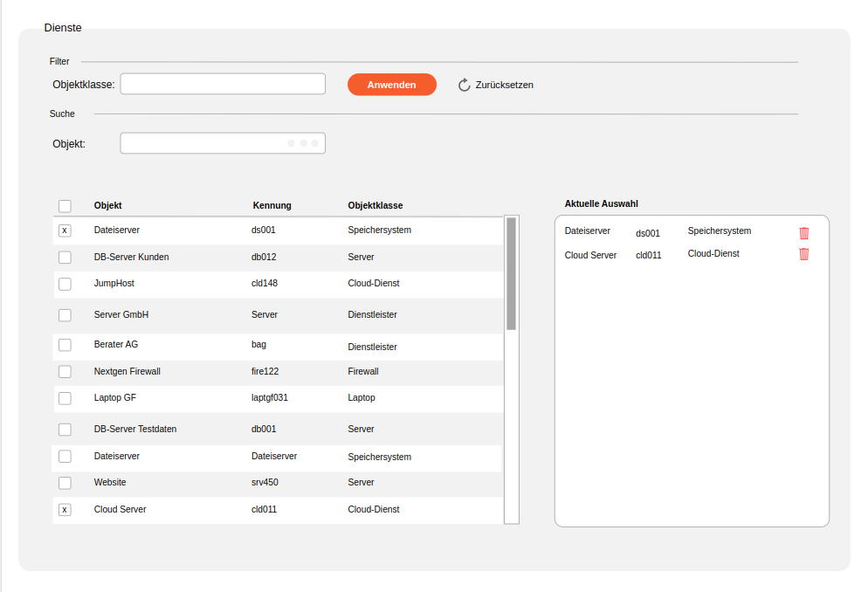Click the 'cld148' Kennung cell

[265, 283]
